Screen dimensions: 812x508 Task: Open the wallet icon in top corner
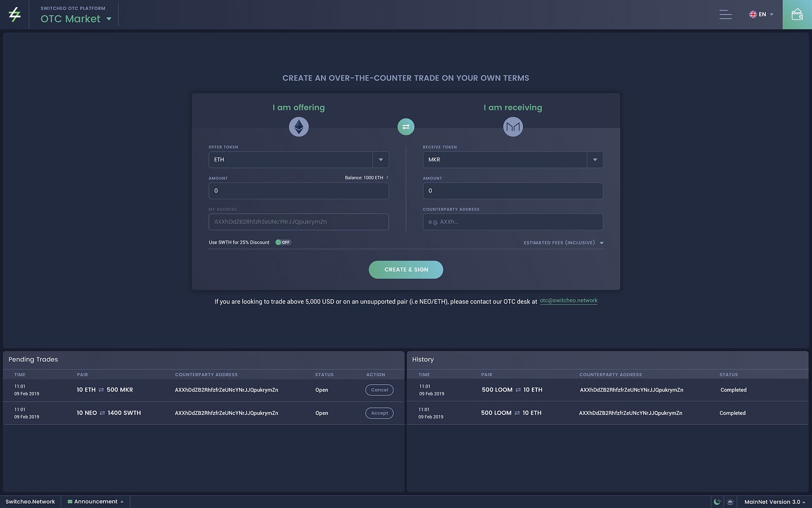pos(797,15)
